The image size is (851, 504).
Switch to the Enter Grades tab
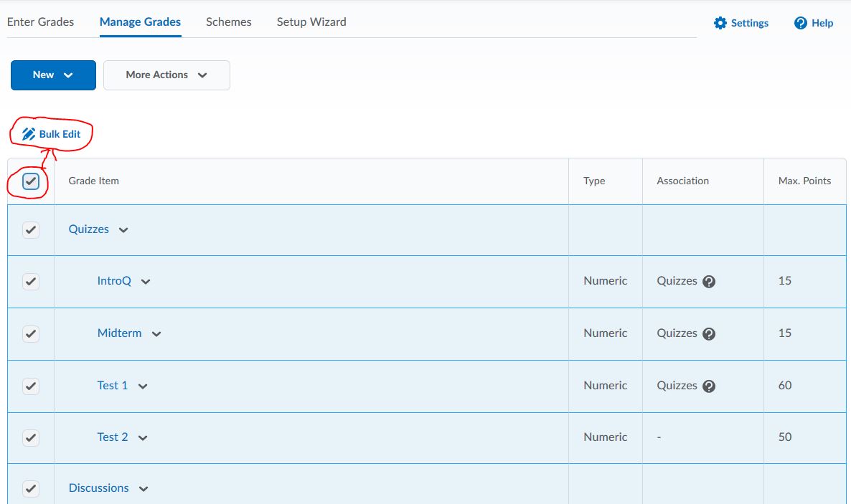(x=40, y=22)
